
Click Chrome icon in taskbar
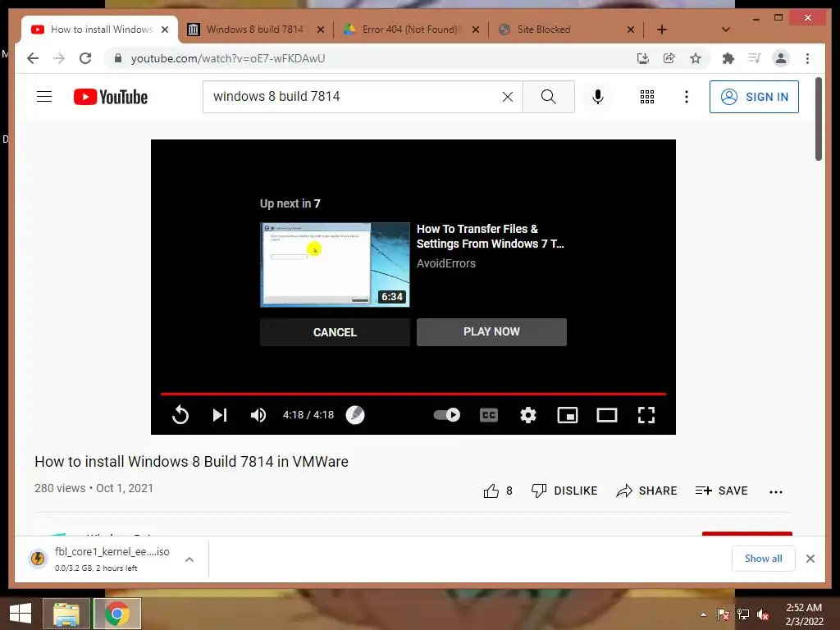(117, 614)
